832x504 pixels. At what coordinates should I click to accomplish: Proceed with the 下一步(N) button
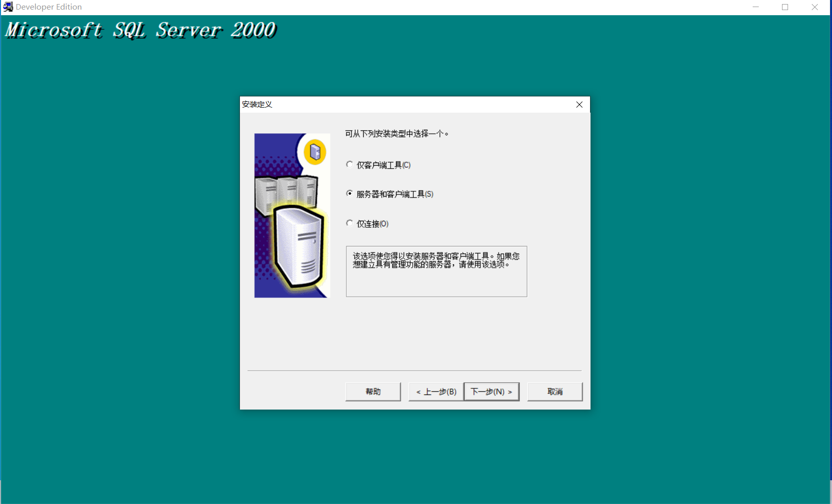[492, 391]
